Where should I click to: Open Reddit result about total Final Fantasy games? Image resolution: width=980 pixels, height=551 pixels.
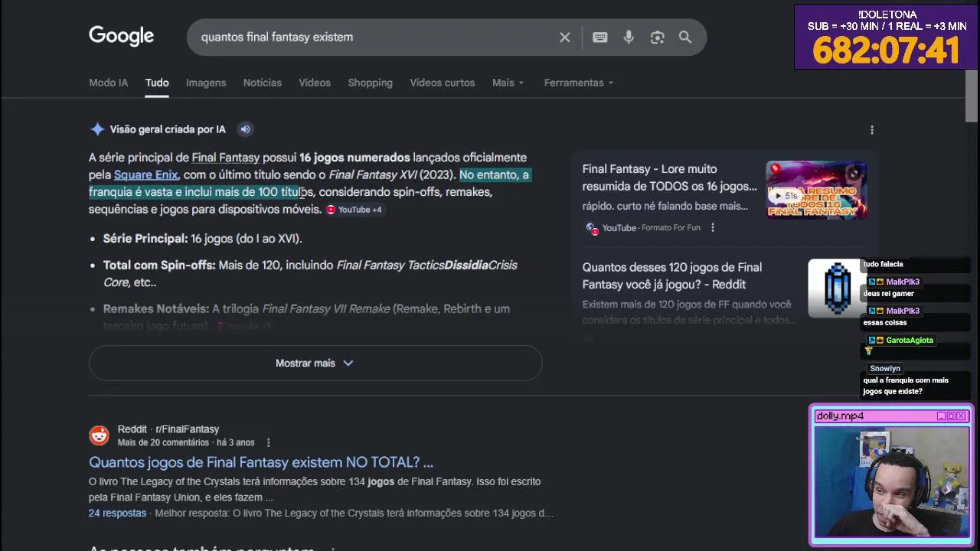(260, 462)
